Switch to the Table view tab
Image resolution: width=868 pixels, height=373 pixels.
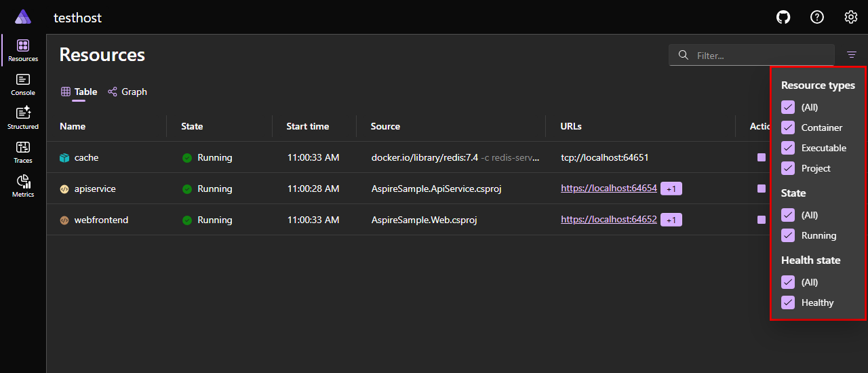point(79,92)
